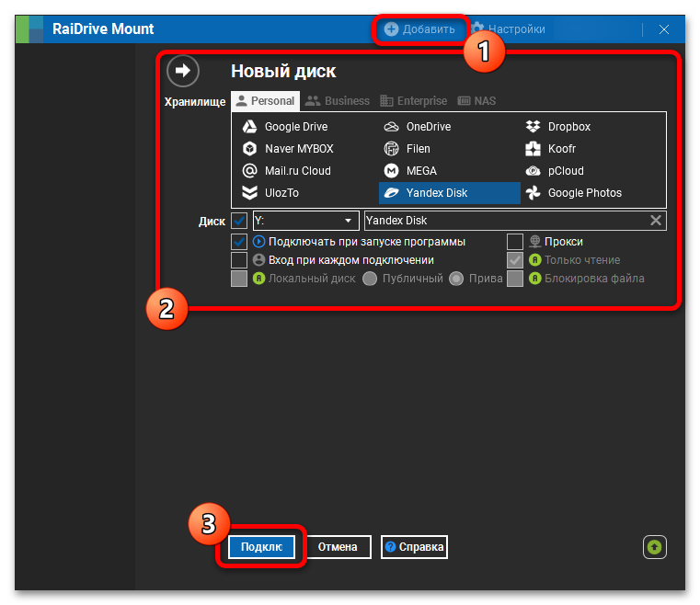This screenshot has width=700, height=605.
Task: Select OneDrive storage
Action: tap(418, 127)
